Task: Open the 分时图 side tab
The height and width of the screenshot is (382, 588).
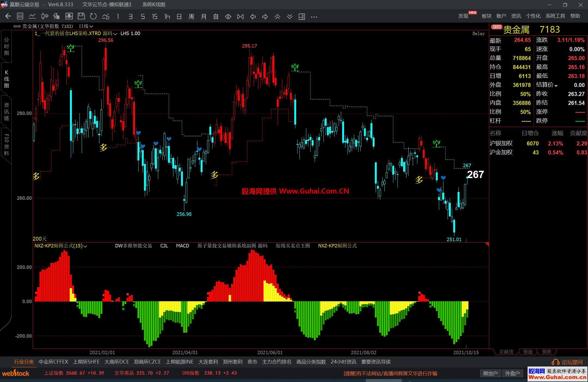Action: 6,46
